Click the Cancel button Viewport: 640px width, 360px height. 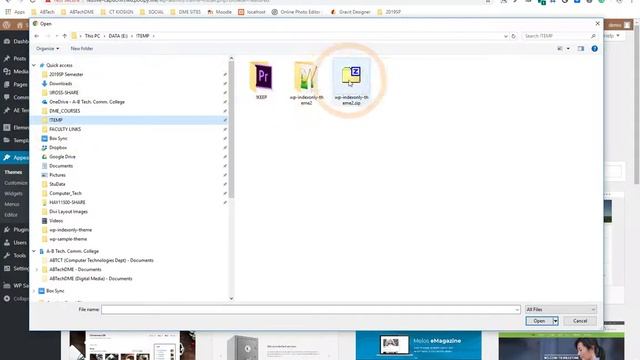(x=580, y=321)
